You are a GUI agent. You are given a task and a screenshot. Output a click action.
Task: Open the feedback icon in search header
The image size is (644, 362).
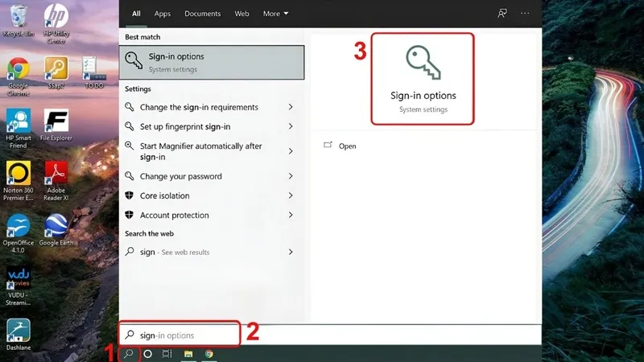click(x=502, y=13)
